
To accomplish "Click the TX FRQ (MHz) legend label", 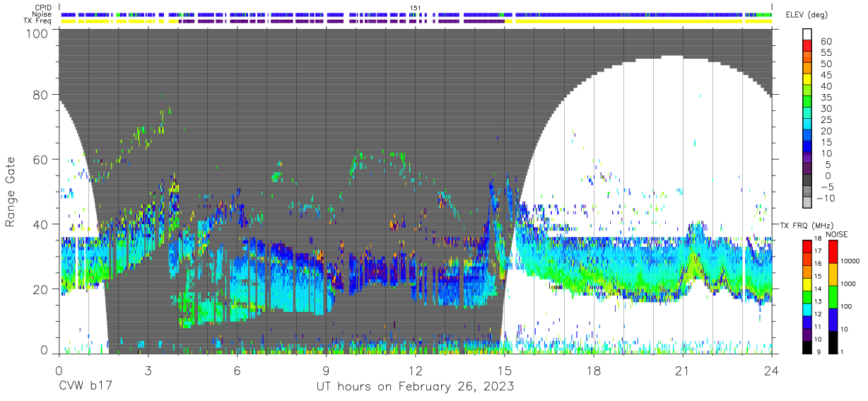I will coord(805,225).
